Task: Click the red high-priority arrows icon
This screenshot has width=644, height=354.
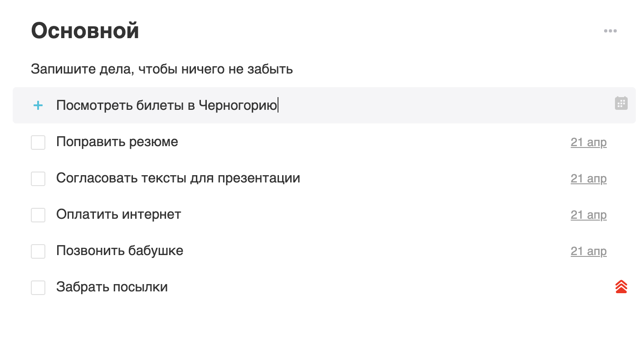Action: click(621, 287)
